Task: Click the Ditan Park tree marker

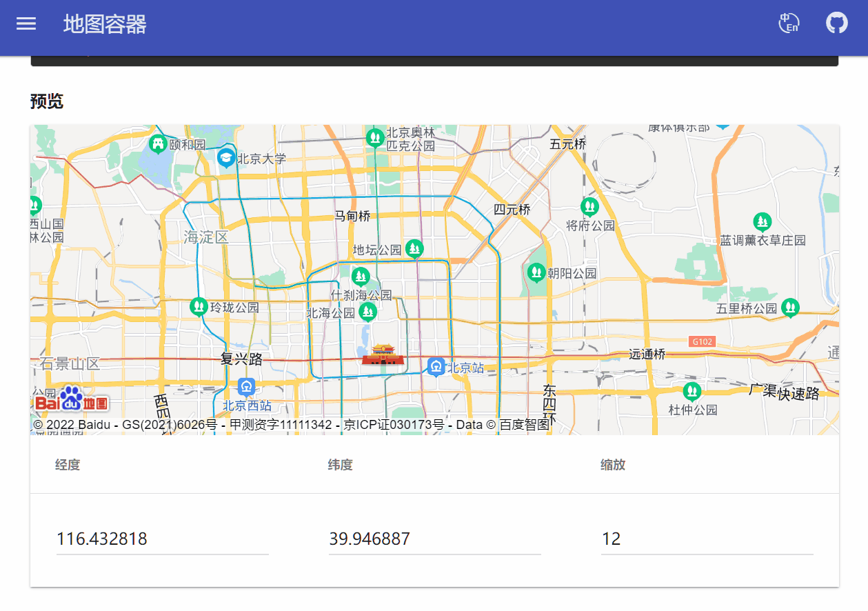Action: pos(414,248)
